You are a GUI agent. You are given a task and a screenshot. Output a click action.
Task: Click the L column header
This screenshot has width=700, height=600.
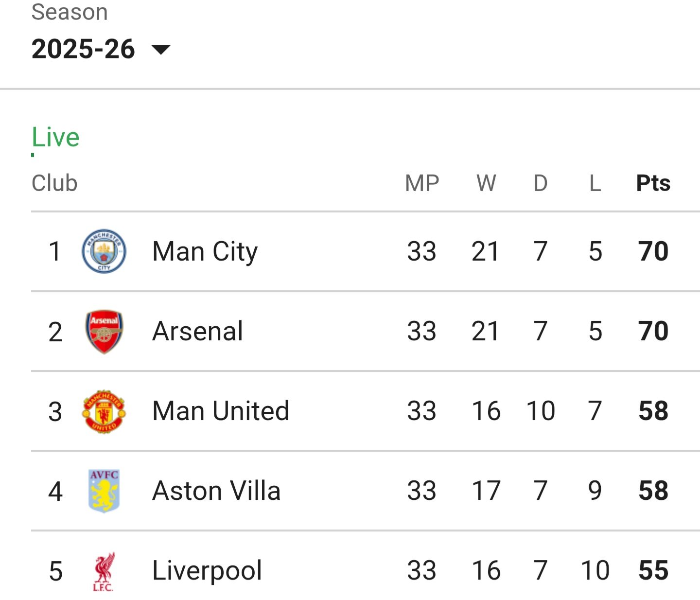coord(595,183)
